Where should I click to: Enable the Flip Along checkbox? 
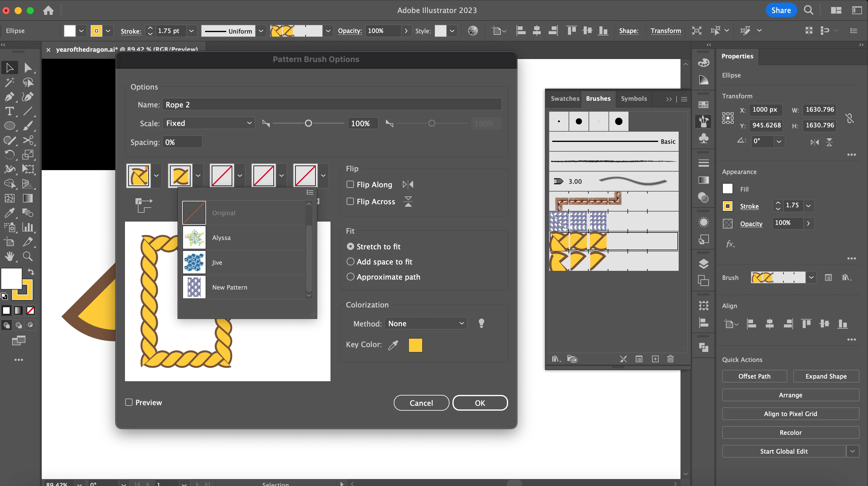click(x=350, y=185)
